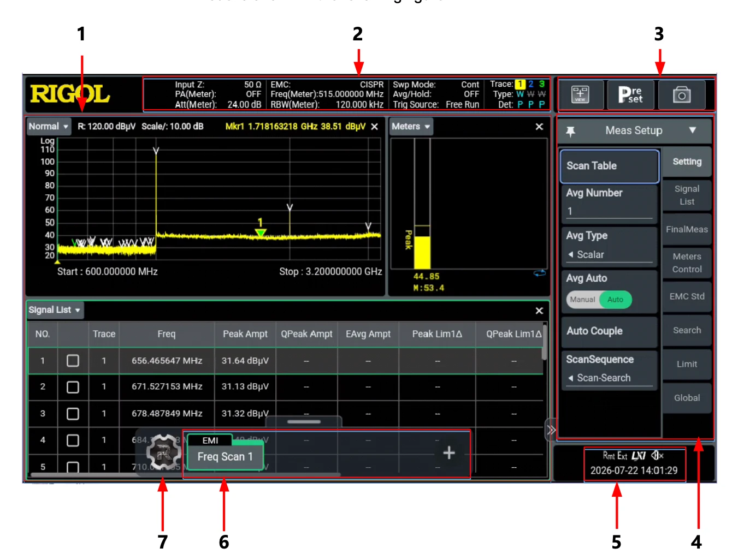732x560 pixels.
Task: Check the box for signal row 4
Action: 73,440
